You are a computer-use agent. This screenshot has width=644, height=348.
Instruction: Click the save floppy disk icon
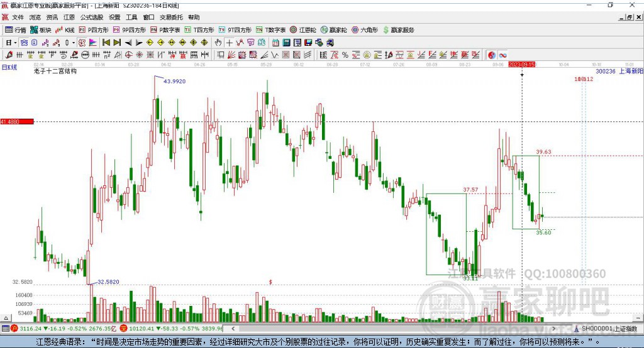click(308, 43)
